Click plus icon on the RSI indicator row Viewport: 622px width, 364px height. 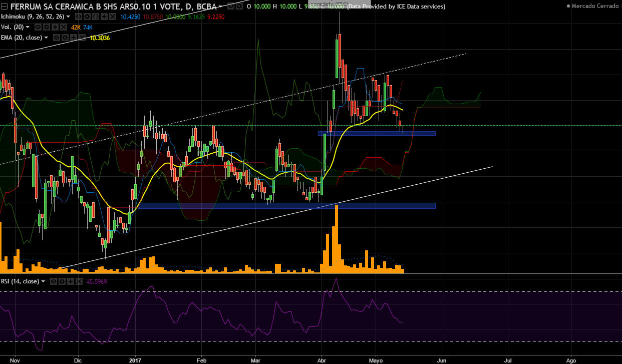[x=71, y=281]
